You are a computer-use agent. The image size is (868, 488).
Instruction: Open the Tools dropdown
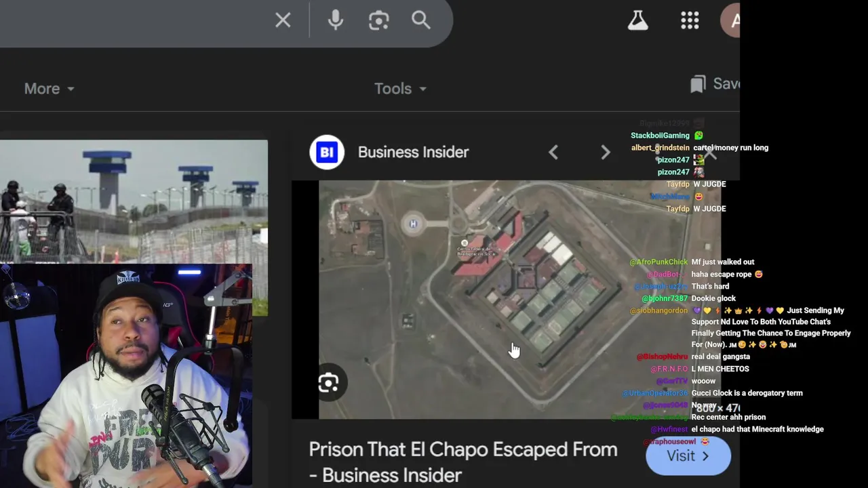click(400, 89)
